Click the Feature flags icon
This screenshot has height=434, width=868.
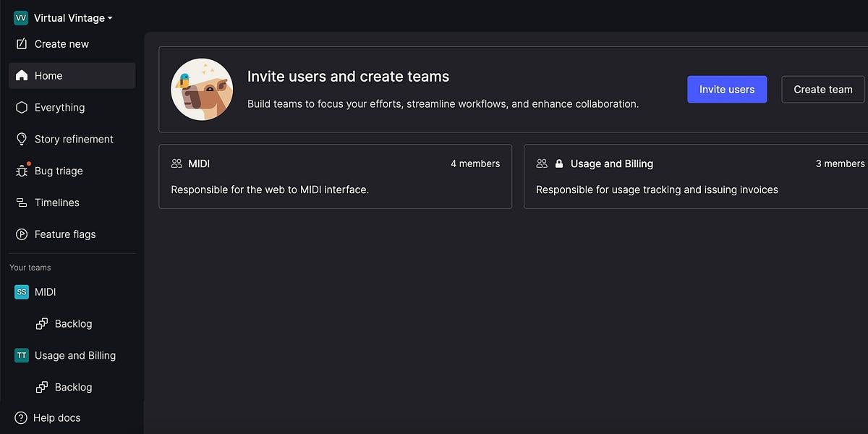coord(22,234)
